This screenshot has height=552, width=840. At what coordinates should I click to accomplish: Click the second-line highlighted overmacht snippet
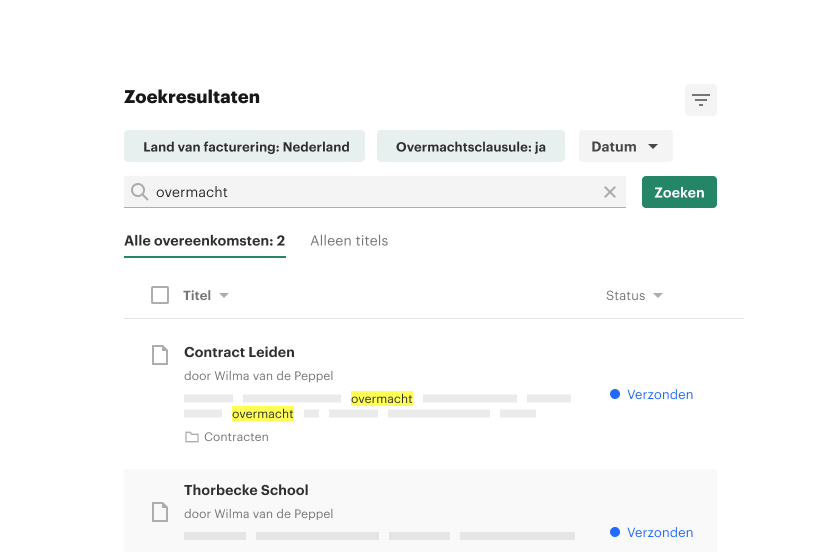(x=263, y=414)
